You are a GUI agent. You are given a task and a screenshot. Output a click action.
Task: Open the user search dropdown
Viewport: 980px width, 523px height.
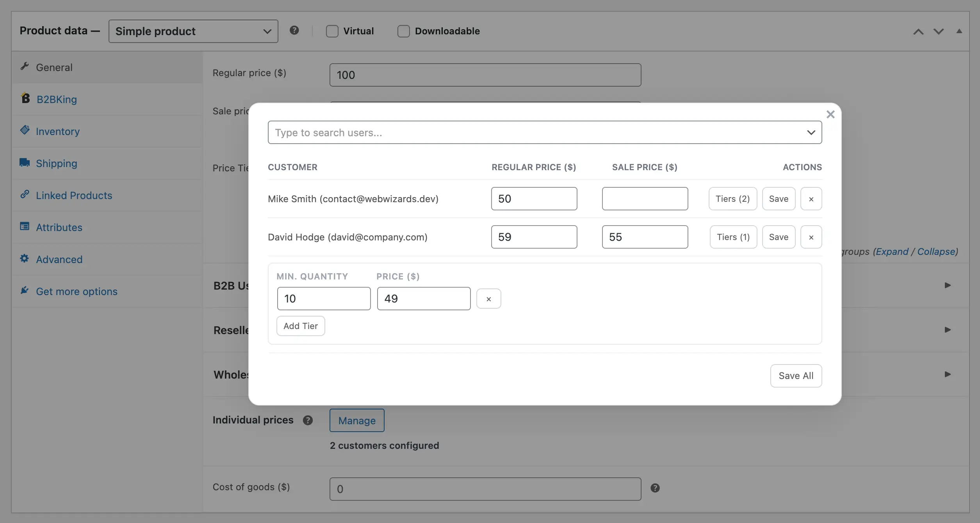[x=545, y=132]
